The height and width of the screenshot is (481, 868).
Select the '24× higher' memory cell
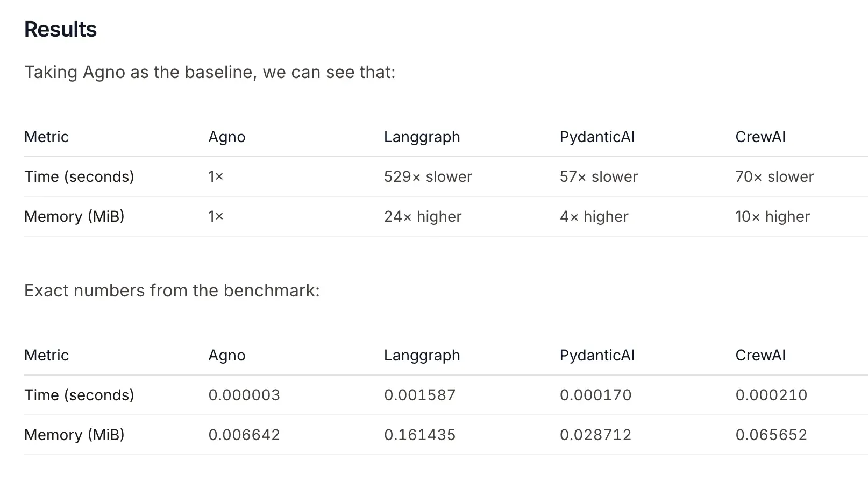click(x=422, y=216)
